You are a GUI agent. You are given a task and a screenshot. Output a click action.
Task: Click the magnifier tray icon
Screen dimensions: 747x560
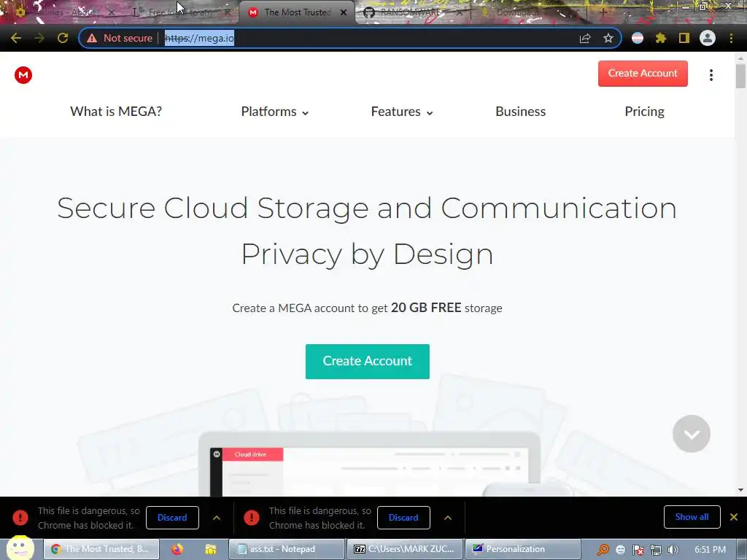[603, 550]
